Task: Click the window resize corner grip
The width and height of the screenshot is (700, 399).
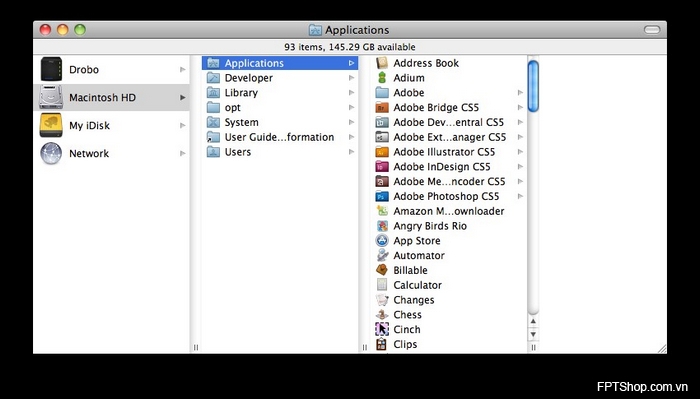Action: (662, 349)
